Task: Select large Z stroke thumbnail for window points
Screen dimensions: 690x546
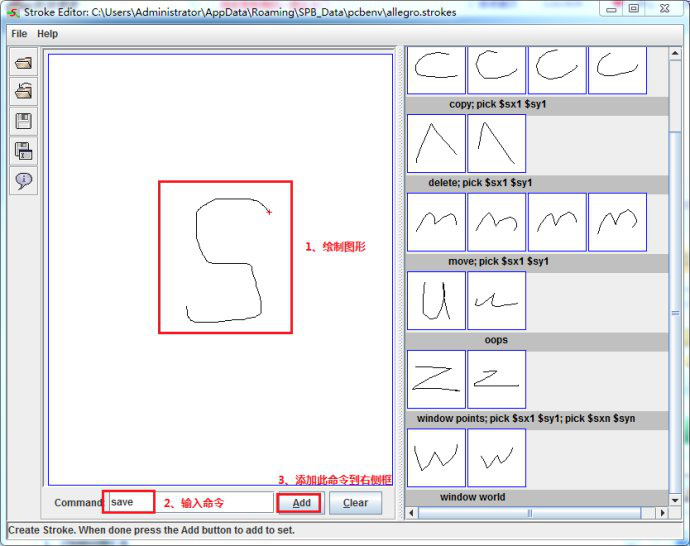Action: point(436,379)
